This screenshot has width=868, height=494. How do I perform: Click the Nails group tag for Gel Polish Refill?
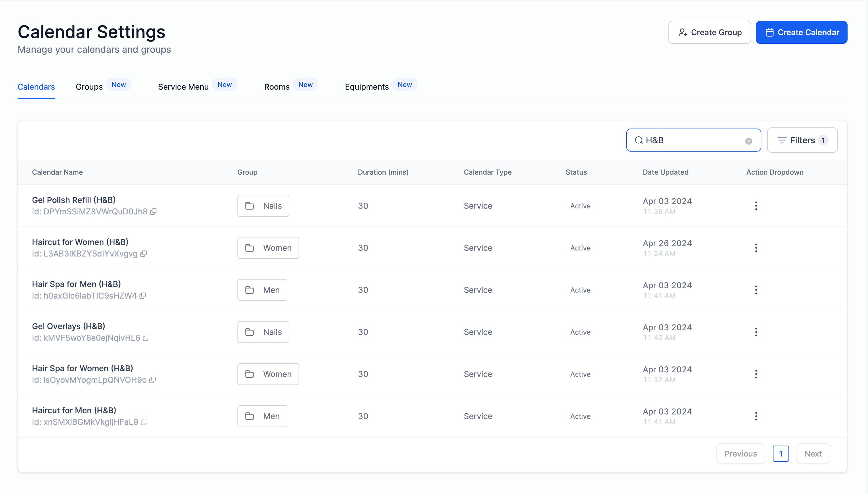tap(263, 205)
